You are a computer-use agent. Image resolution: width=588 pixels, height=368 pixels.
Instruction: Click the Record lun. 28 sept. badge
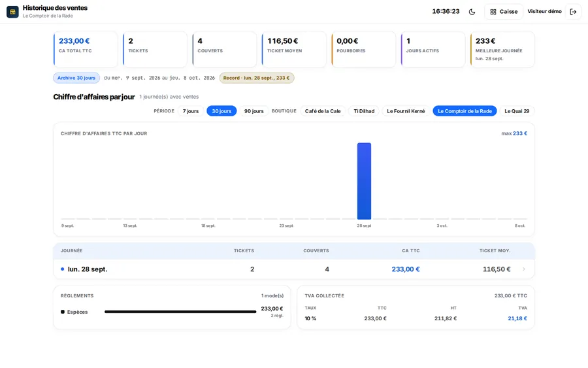257,78
